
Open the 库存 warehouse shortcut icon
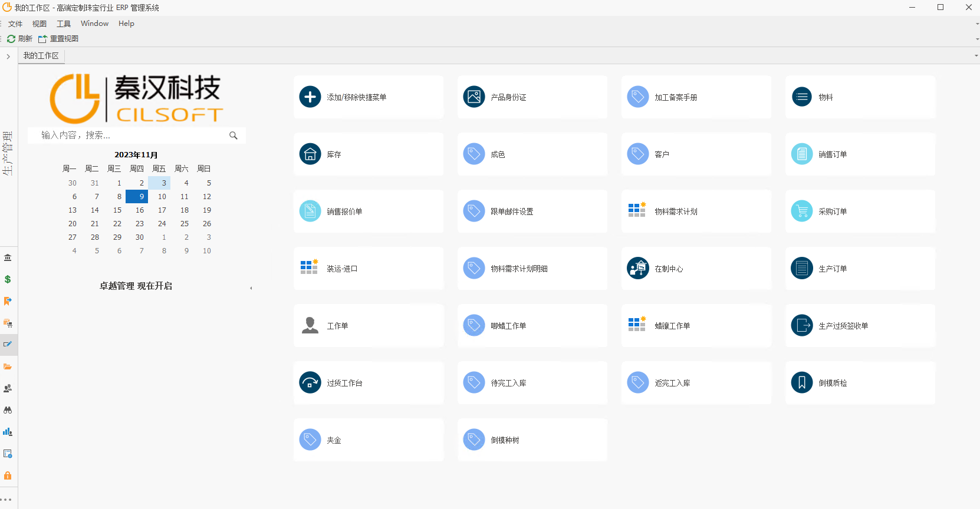(x=310, y=154)
